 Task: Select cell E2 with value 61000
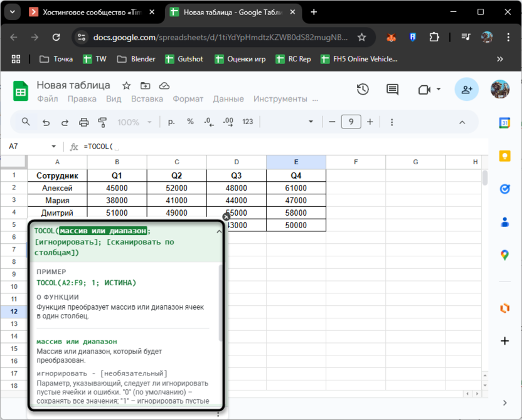click(x=296, y=188)
